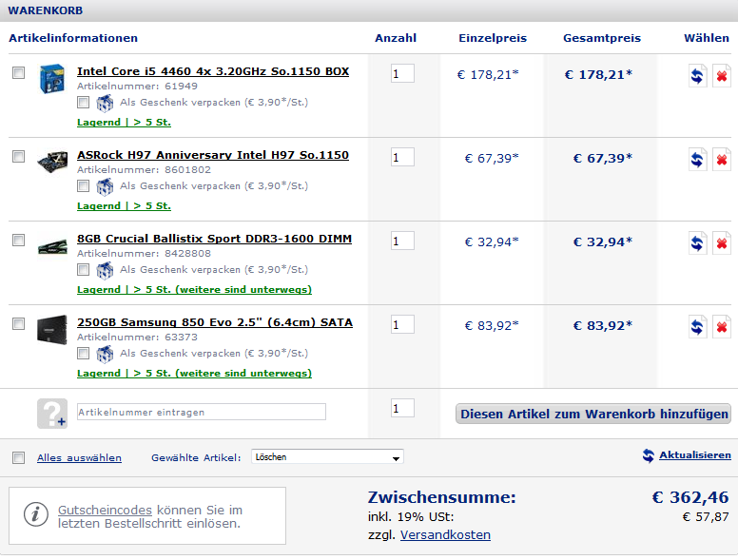Open Crucial Ballistix RAM thumbnail
Viewport: 738px width, 560px height.
[x=52, y=246]
